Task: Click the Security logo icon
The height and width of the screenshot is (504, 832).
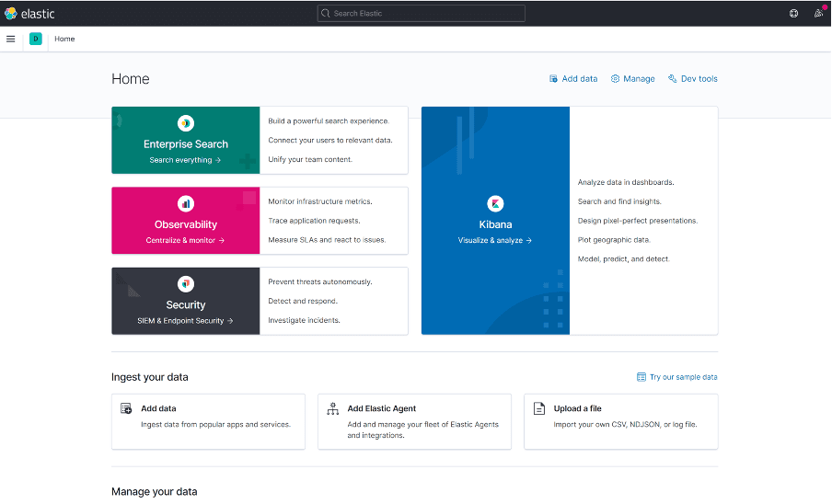Action: 186,284
